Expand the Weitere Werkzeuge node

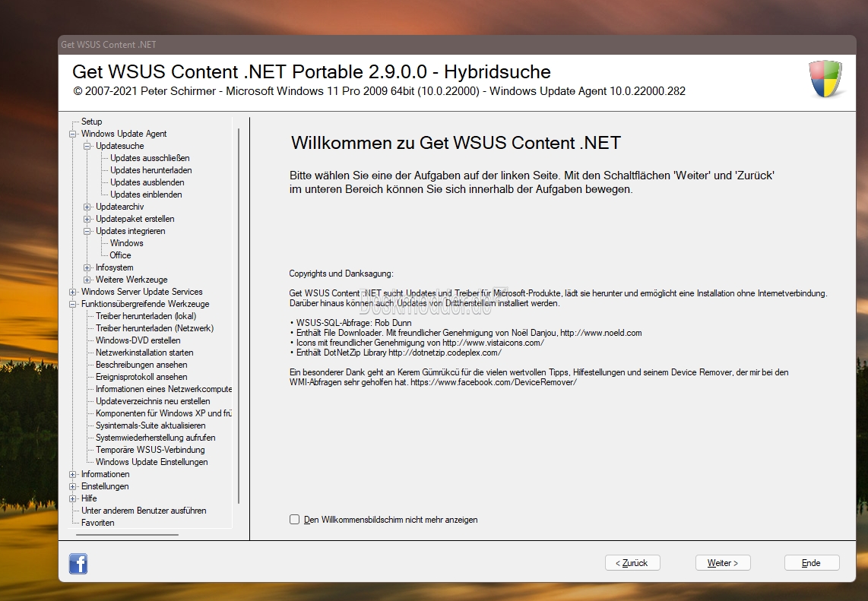pos(87,280)
